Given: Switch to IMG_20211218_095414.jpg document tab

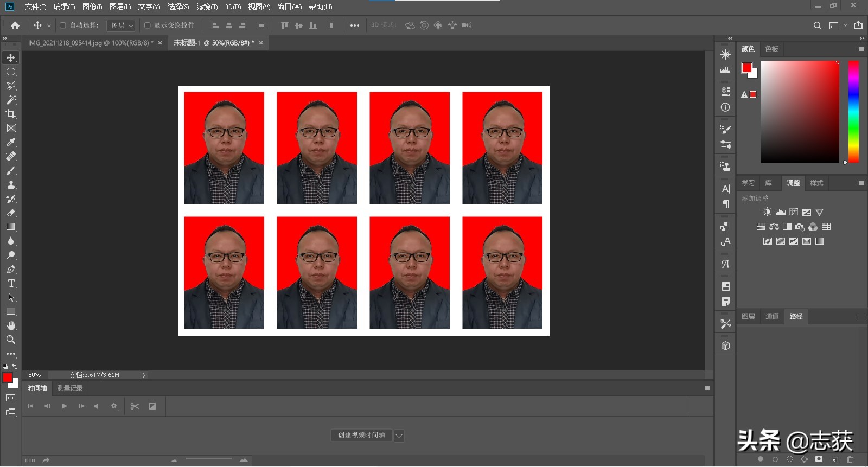Looking at the screenshot, I should [90, 43].
